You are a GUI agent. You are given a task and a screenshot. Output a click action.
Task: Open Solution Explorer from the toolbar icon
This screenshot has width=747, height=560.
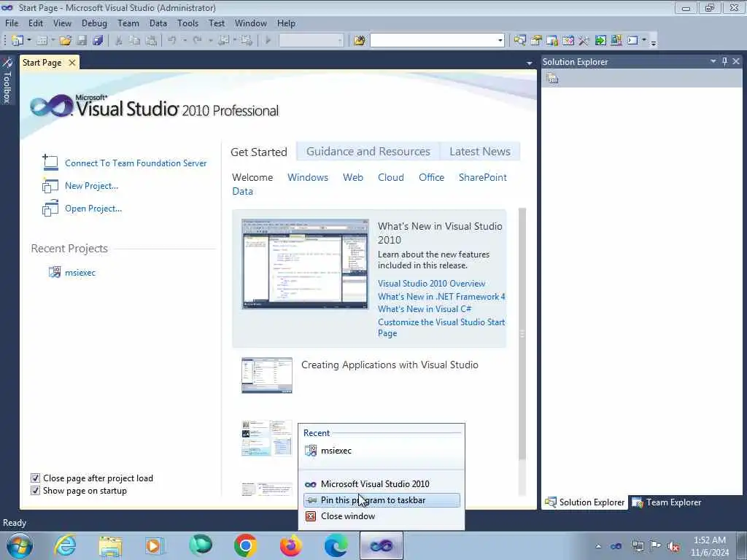tap(519, 41)
